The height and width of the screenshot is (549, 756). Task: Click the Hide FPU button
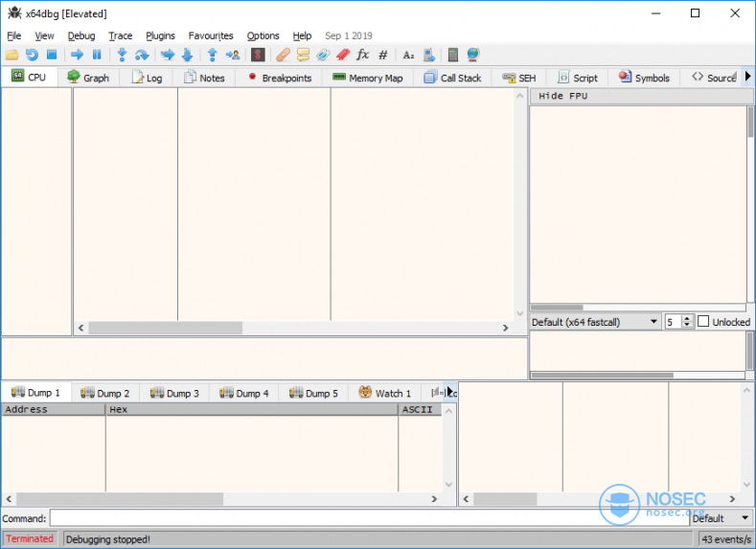642,96
